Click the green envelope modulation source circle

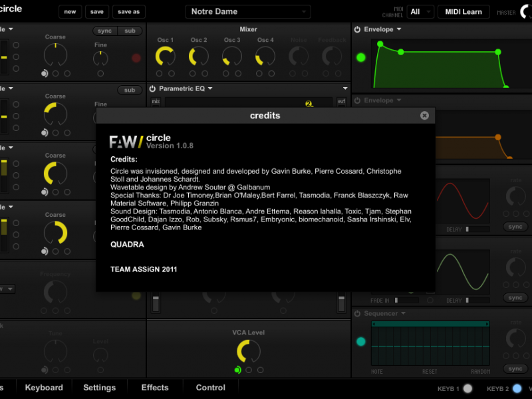tap(360, 58)
